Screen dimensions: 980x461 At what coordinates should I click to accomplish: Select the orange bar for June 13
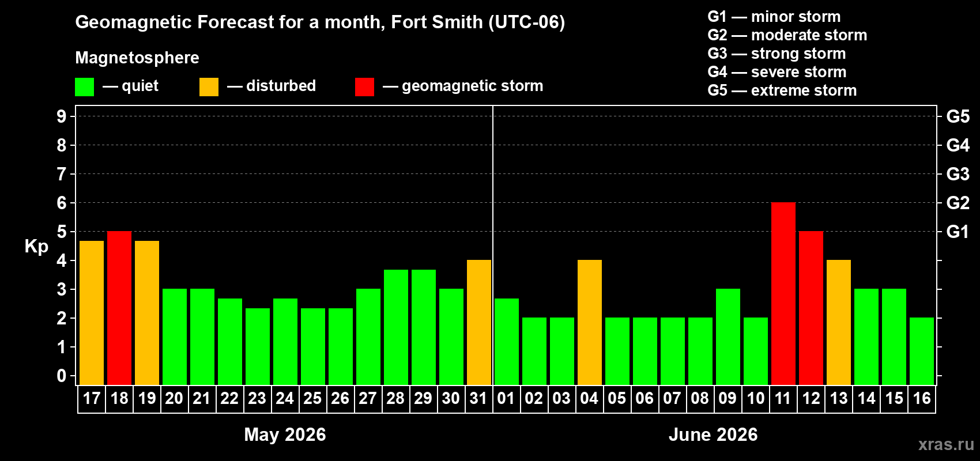839,322
